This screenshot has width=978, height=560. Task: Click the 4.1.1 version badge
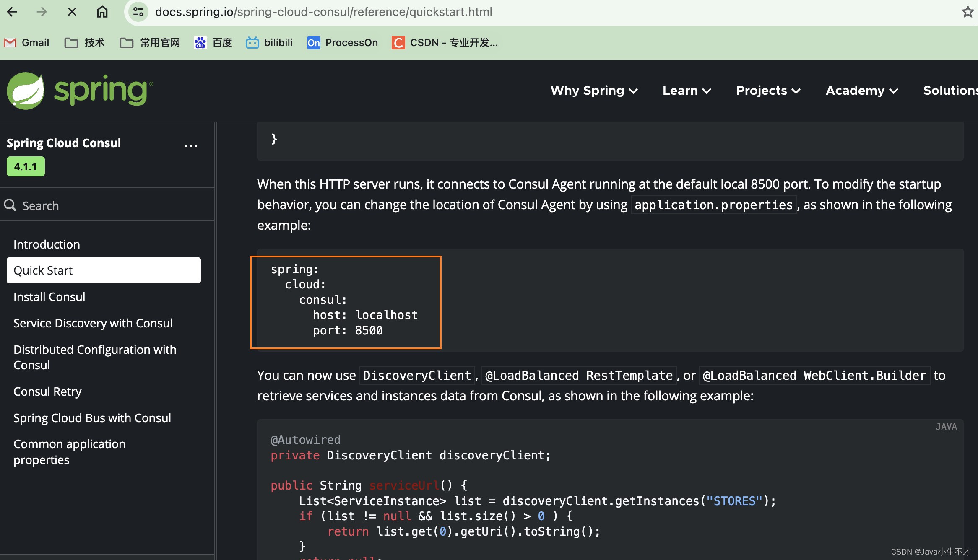[26, 167]
